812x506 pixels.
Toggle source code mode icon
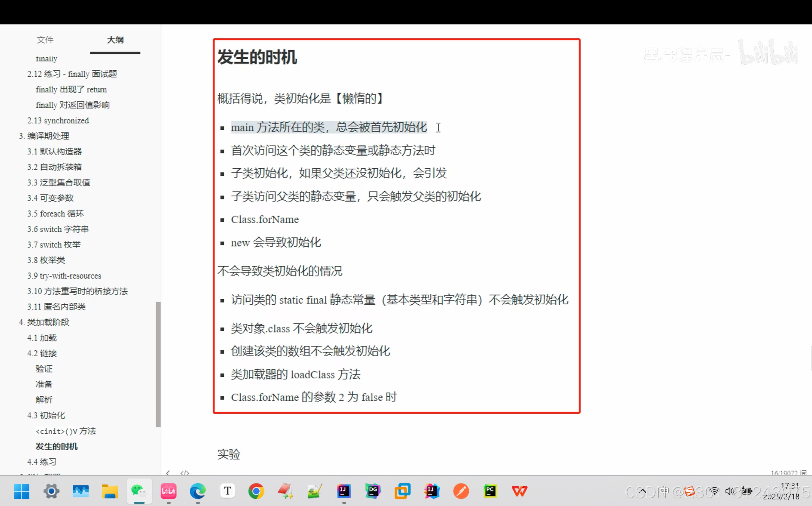[x=185, y=472]
